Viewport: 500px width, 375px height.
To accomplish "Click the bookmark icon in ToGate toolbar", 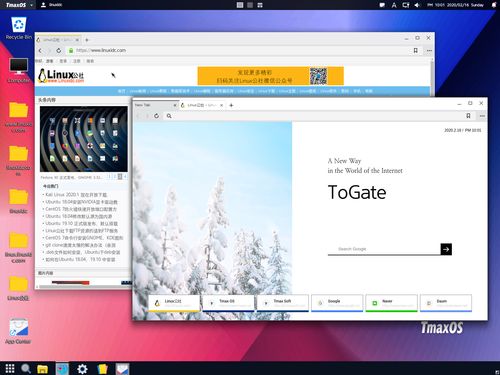I will pyautogui.click(x=468, y=116).
